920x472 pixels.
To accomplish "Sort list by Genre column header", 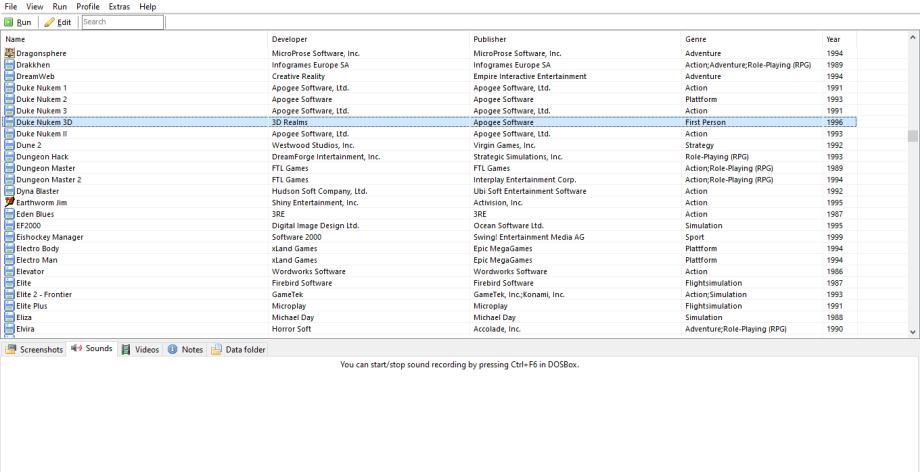I will coord(752,39).
